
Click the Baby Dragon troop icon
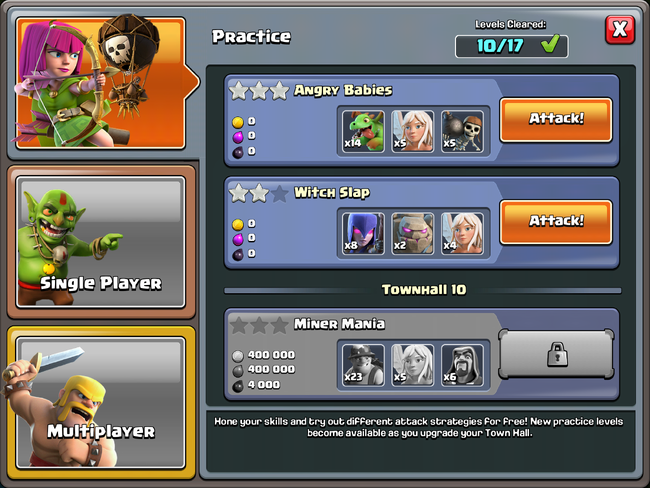click(x=363, y=131)
